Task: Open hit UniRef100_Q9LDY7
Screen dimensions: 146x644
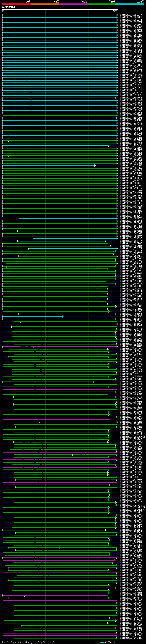Action: pyautogui.click(x=131, y=15)
